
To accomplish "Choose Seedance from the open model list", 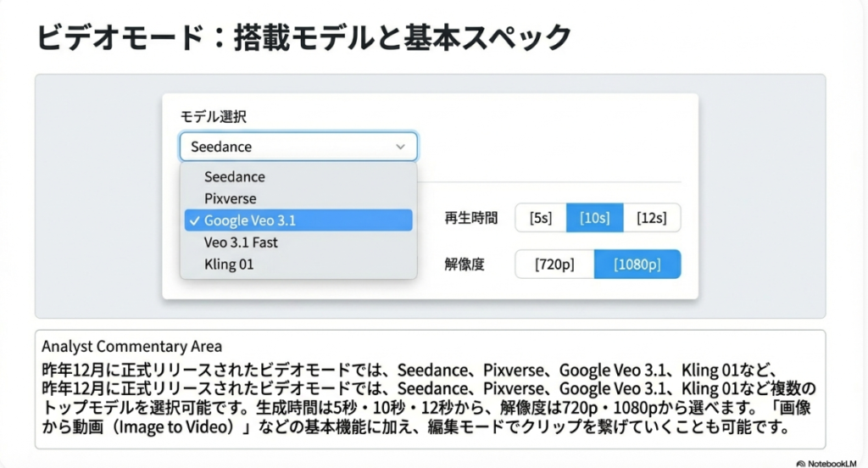I will click(235, 177).
